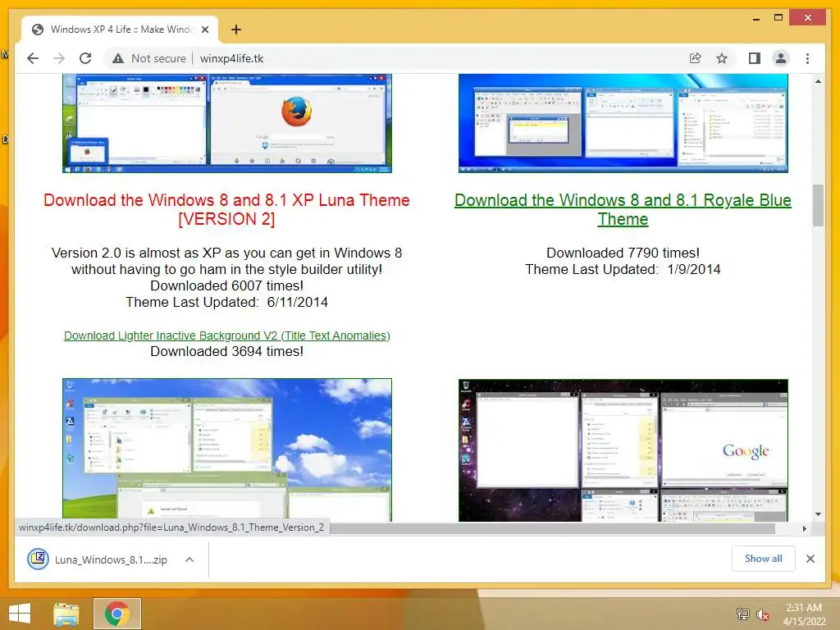The width and height of the screenshot is (840, 630).
Task: Open the green theme blue-sky screenshot thumbnail
Action: tap(227, 450)
